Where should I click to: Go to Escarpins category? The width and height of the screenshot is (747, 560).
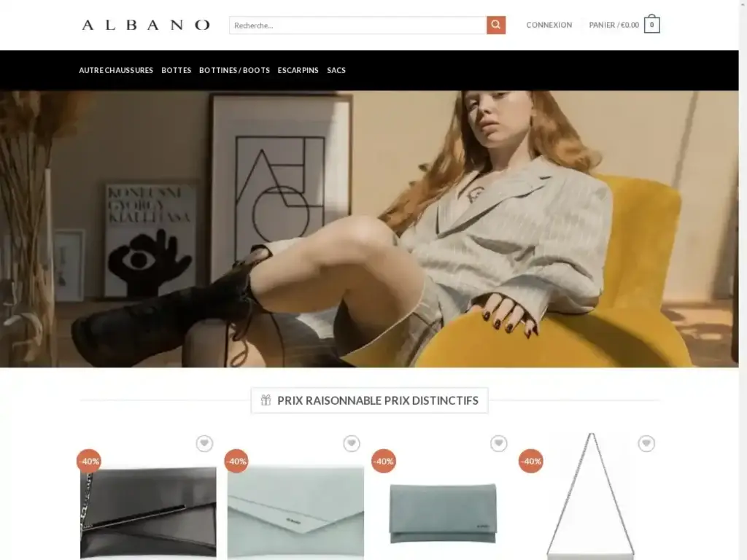point(298,70)
